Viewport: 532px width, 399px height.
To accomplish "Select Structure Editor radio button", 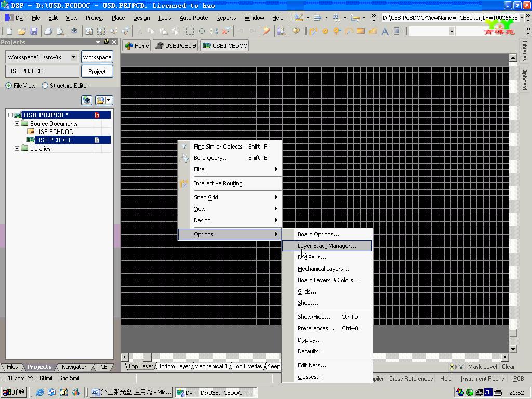I will [x=45, y=86].
